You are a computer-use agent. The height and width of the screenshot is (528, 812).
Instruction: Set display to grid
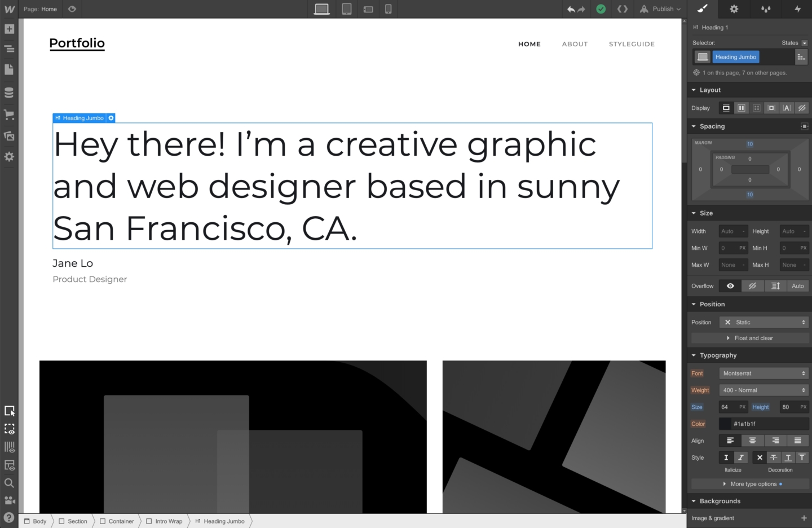[x=757, y=108]
